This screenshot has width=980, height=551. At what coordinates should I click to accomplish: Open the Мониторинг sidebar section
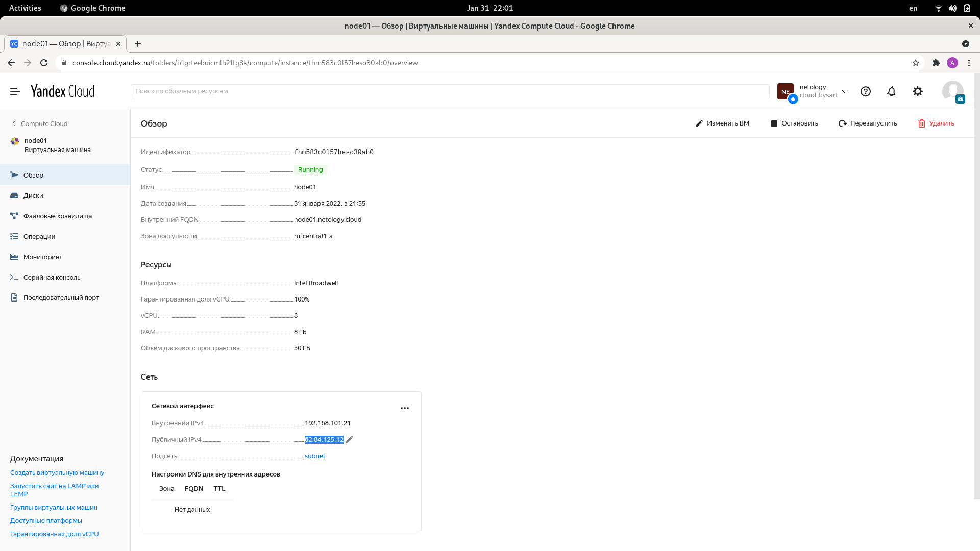(x=42, y=257)
